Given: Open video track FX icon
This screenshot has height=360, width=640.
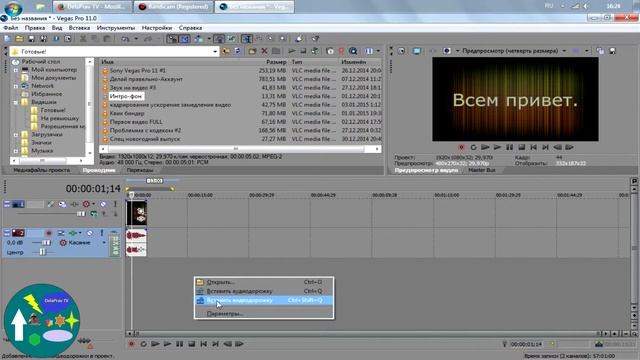Looking at the screenshot, I should [x=74, y=204].
